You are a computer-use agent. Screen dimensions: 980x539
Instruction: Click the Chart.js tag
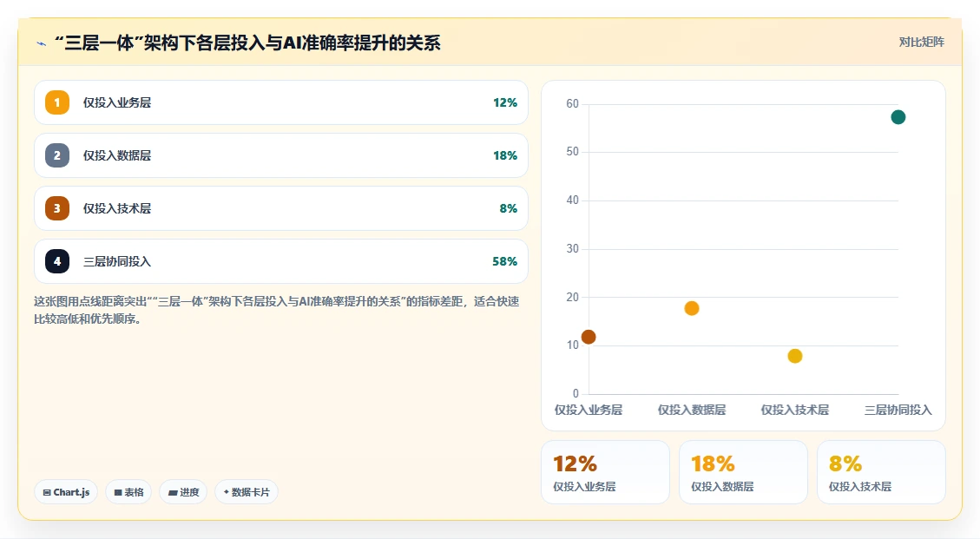[x=66, y=492]
